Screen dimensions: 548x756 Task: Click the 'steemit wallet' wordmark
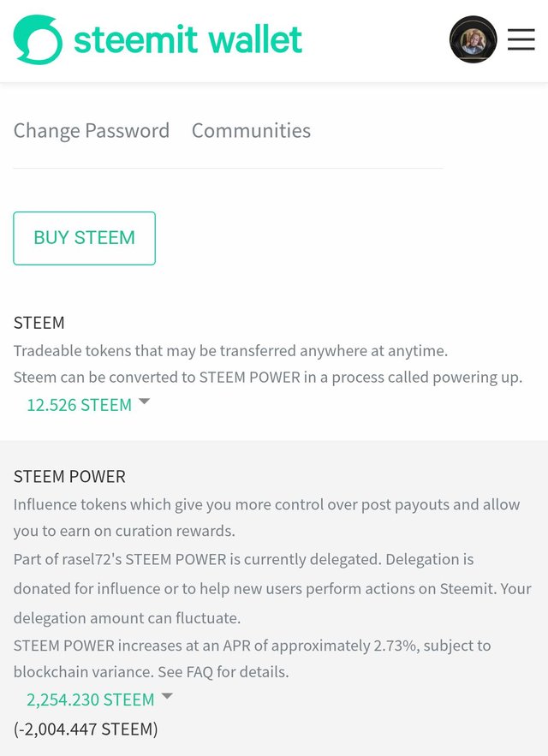(x=188, y=39)
